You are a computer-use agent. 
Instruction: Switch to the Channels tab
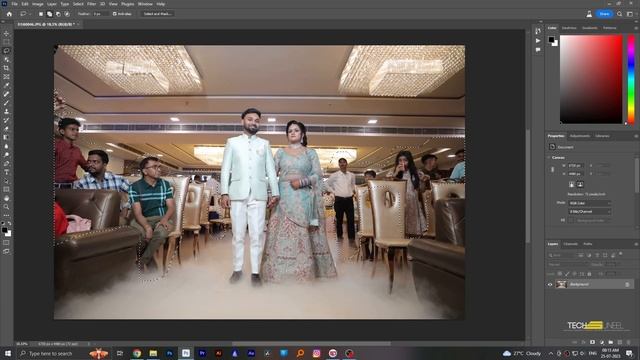point(571,244)
